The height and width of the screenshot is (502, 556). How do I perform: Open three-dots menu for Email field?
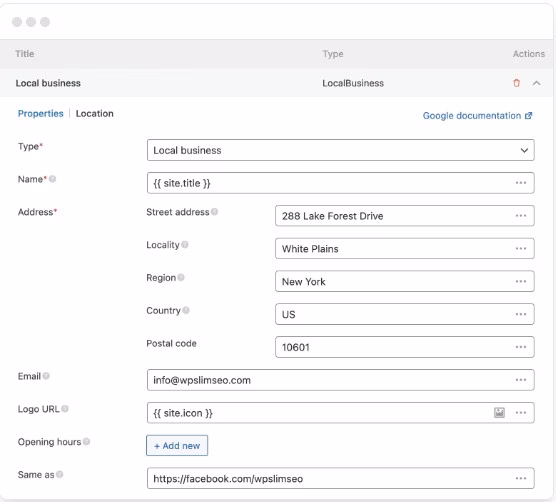pos(521,380)
